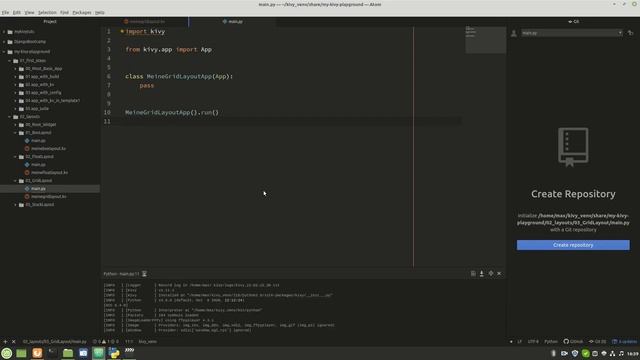Click the Create repository button

[x=573, y=245]
